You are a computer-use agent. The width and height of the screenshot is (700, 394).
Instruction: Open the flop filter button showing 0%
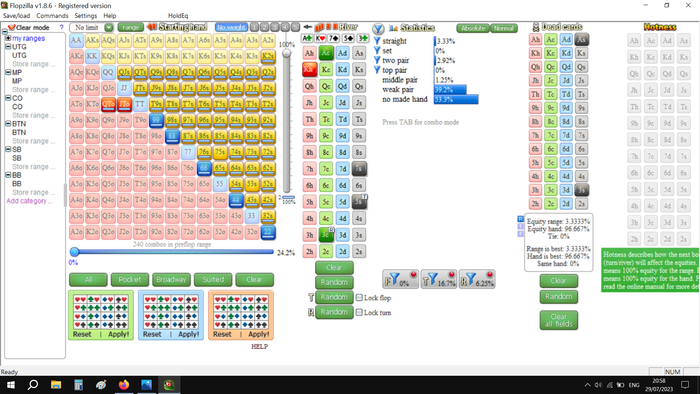coord(400,279)
